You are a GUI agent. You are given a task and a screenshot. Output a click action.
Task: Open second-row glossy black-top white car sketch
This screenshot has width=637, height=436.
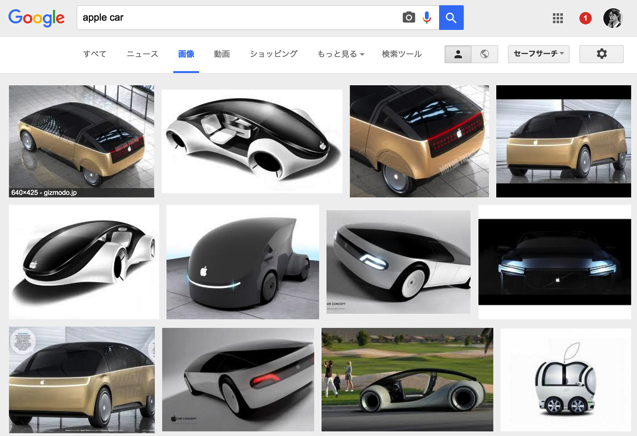(x=84, y=262)
